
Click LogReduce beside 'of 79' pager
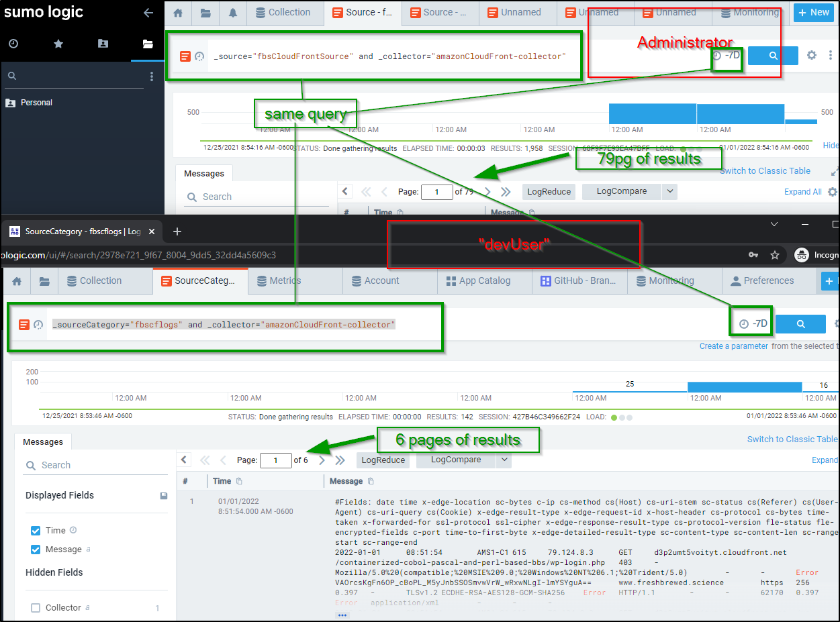click(x=549, y=192)
